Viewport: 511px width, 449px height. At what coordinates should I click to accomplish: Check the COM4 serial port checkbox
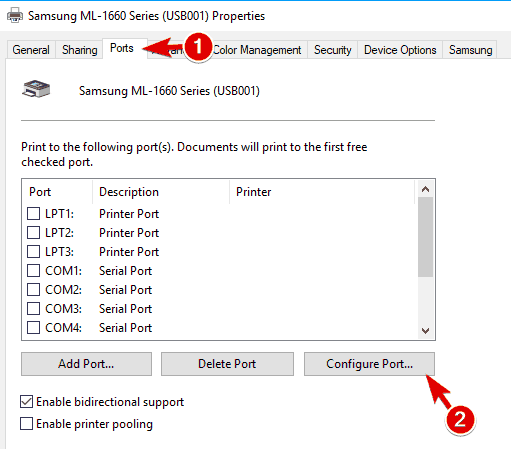point(33,328)
